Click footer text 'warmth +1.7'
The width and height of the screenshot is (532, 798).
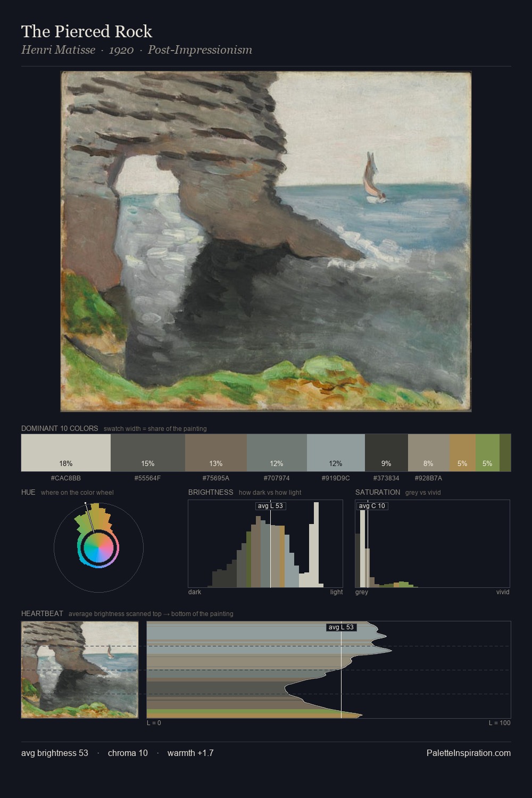[190, 753]
